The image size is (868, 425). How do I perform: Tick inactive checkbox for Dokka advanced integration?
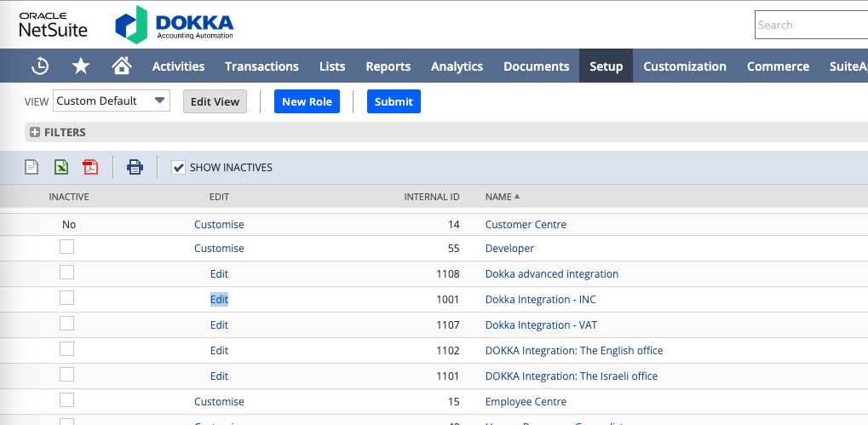pos(67,273)
